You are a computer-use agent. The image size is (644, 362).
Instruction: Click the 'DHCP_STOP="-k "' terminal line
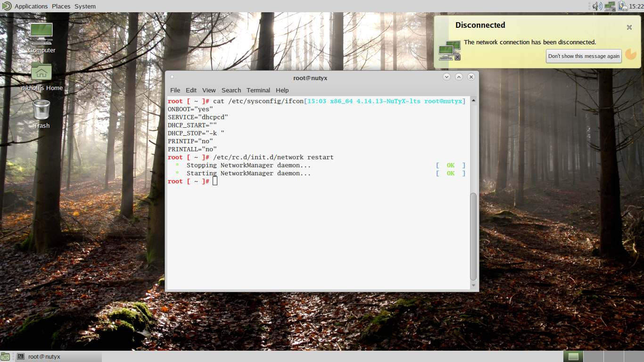196,133
